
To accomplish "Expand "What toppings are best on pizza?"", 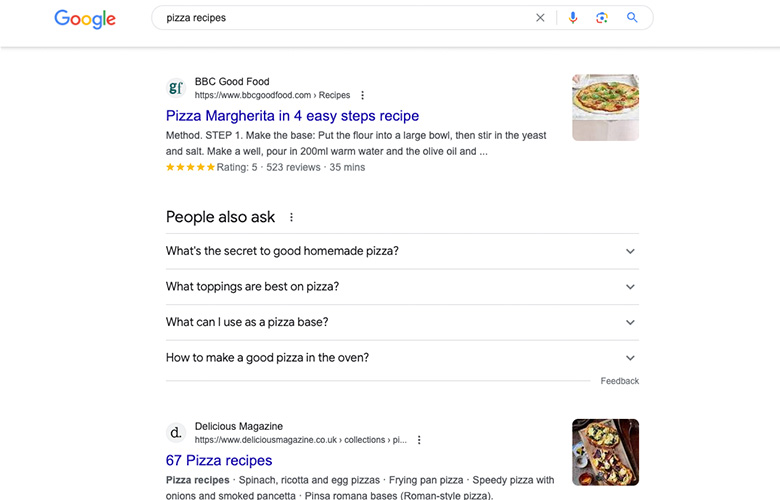I will pyautogui.click(x=402, y=287).
